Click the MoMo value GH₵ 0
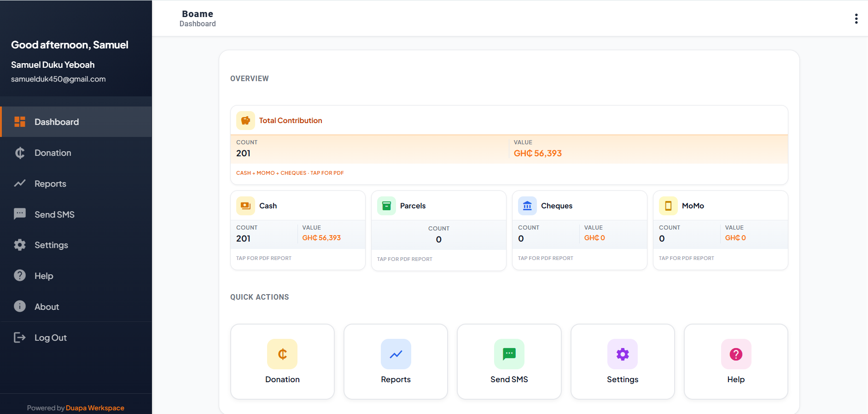This screenshot has height=414, width=868. [x=735, y=238]
